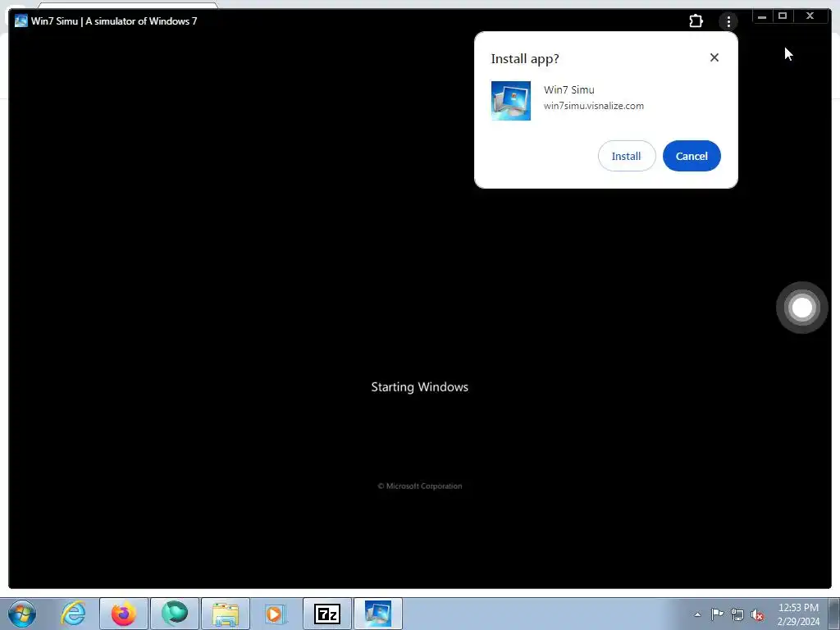Viewport: 840px width, 630px height.
Task: Open 7-Zip from the taskbar
Action: (x=326, y=614)
